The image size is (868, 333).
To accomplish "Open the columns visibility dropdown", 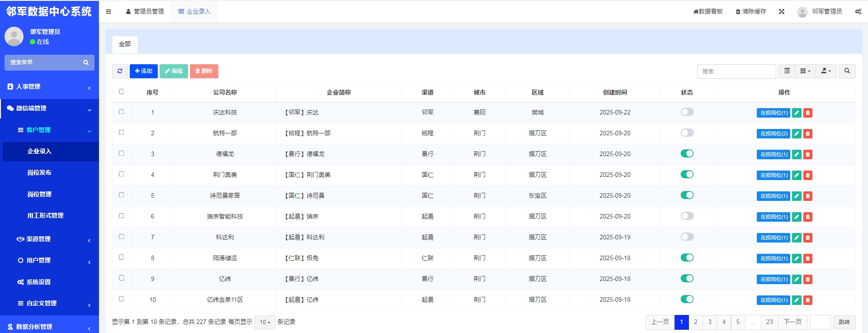I will click(x=805, y=71).
